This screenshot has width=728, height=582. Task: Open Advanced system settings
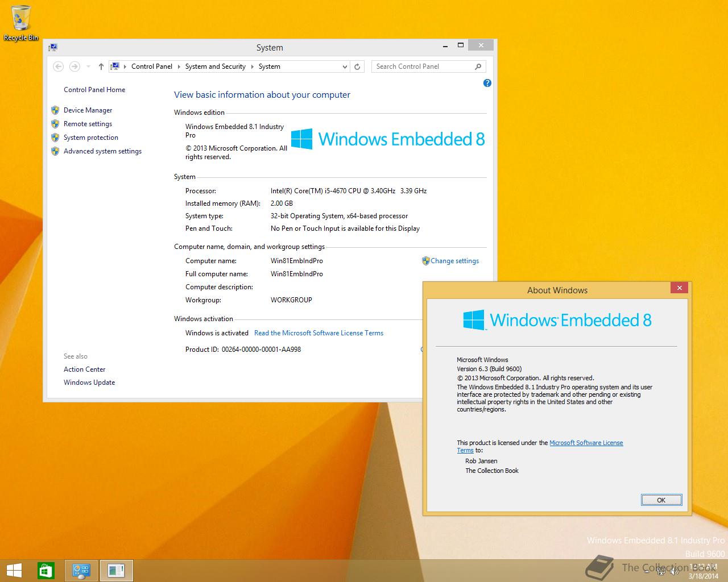coord(103,151)
